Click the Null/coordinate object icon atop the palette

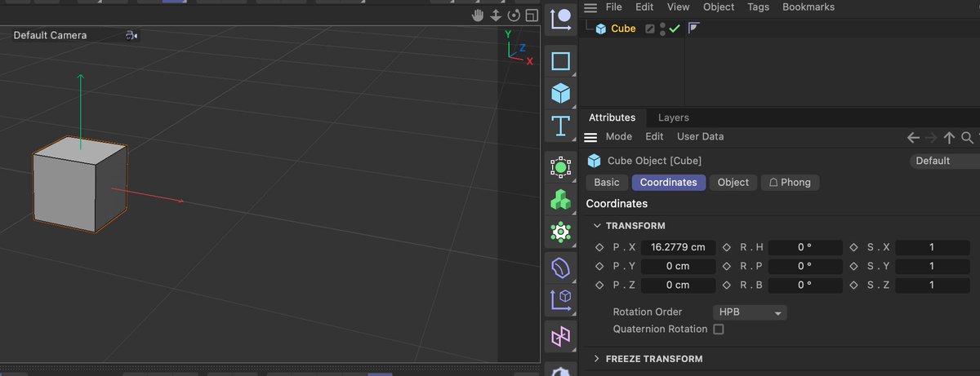tap(561, 20)
